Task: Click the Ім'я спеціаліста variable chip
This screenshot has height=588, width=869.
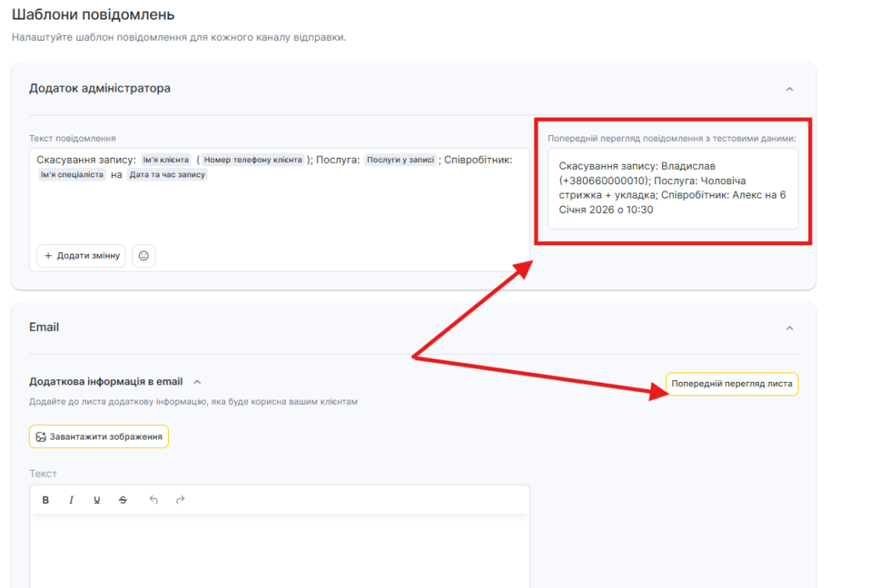Action: pyautogui.click(x=72, y=175)
